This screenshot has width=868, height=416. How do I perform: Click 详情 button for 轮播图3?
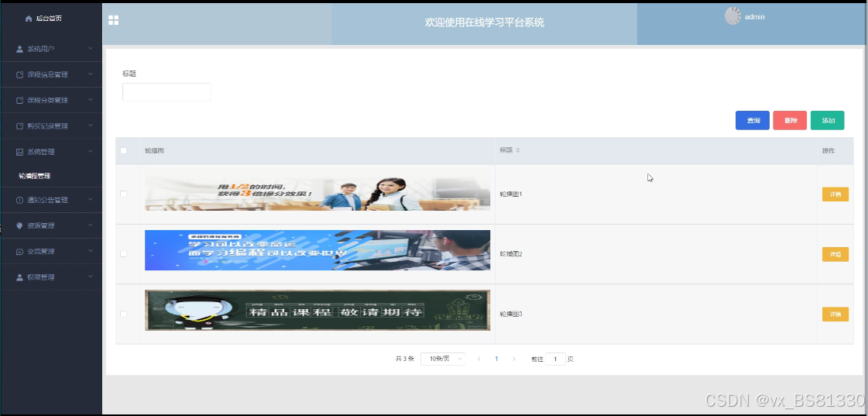(x=835, y=314)
